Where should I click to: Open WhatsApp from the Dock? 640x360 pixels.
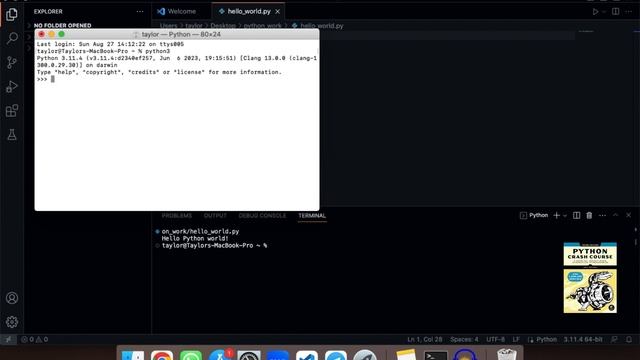click(191, 355)
